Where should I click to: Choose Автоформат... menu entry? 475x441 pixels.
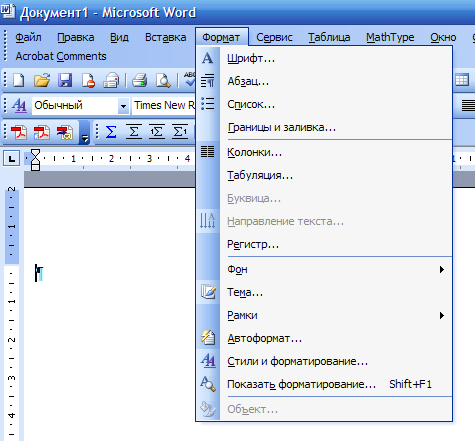click(x=324, y=338)
